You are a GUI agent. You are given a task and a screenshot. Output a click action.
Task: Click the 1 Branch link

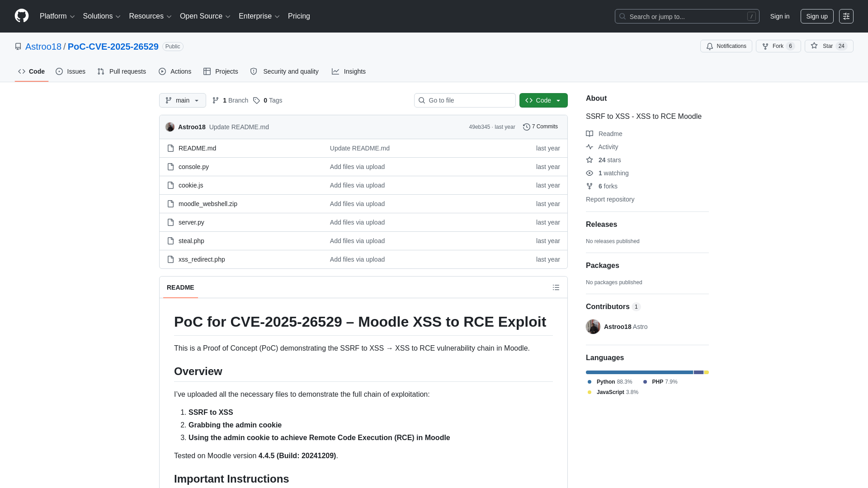(x=230, y=100)
